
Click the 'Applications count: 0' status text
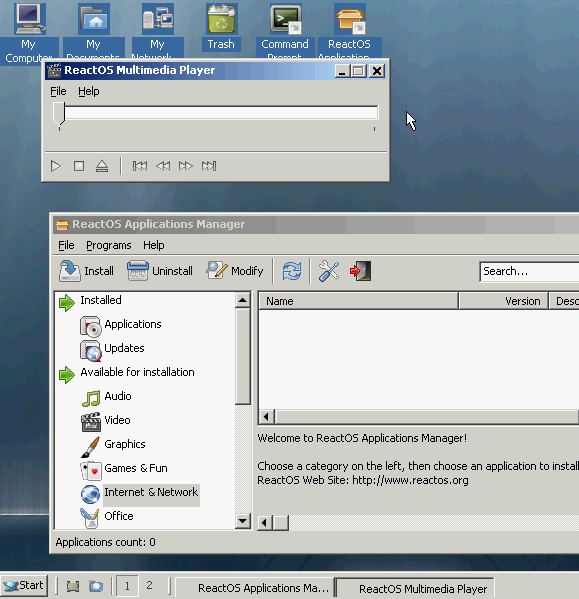105,542
